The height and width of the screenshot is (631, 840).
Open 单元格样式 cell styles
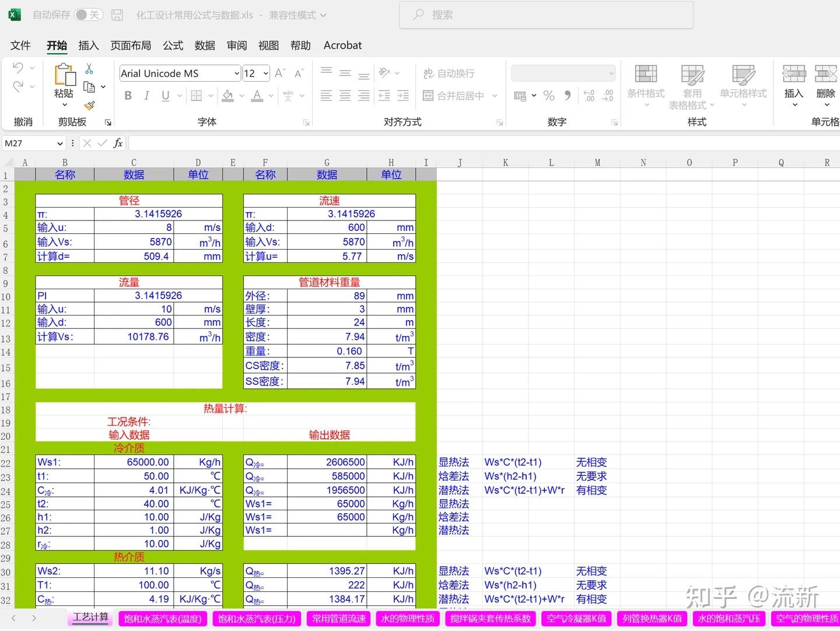(743, 86)
